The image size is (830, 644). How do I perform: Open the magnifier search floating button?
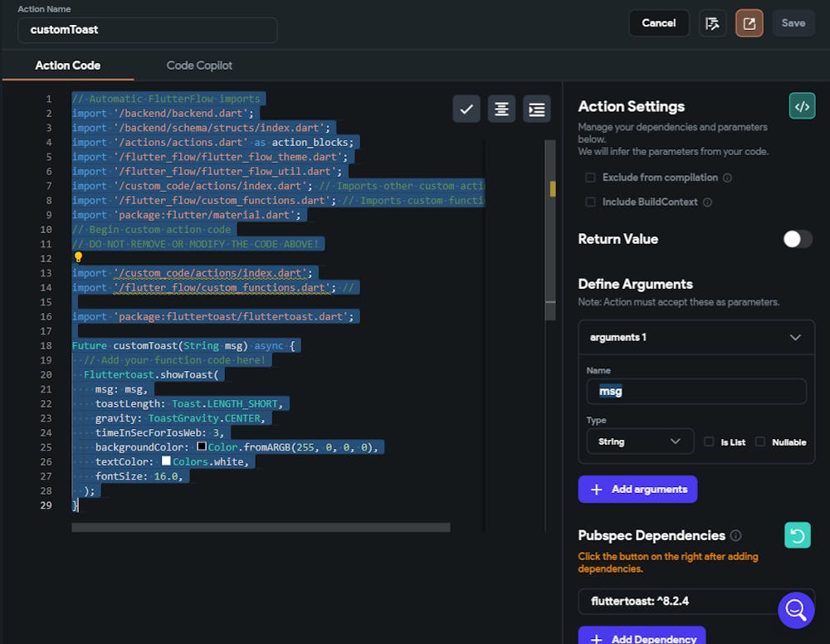coord(795,610)
